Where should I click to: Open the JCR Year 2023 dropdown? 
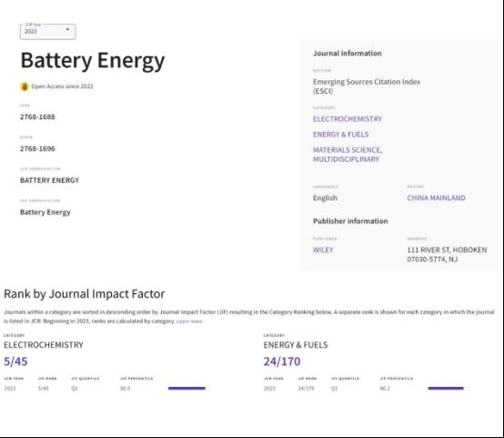click(48, 32)
